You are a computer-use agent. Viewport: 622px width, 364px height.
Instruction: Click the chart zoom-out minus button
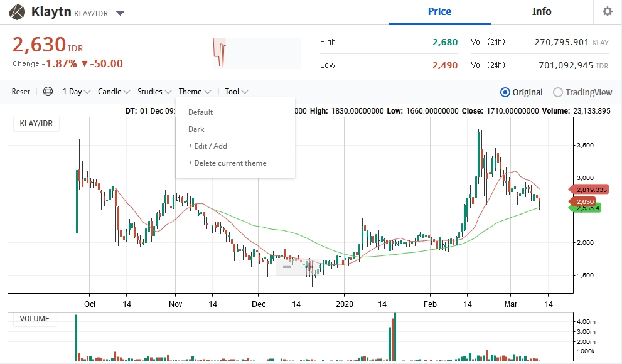[x=287, y=267]
